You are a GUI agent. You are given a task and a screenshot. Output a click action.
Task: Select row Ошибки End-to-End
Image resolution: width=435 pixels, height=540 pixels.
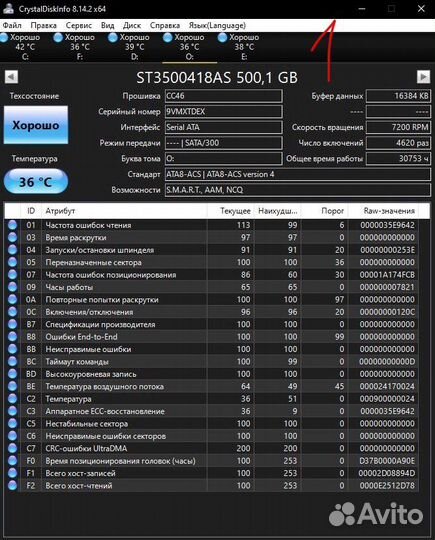pyautogui.click(x=212, y=337)
